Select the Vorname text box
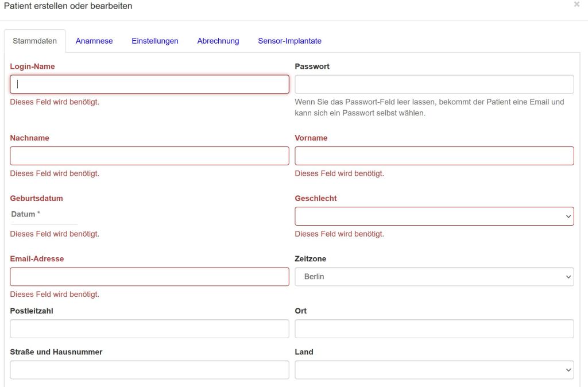 coord(434,156)
